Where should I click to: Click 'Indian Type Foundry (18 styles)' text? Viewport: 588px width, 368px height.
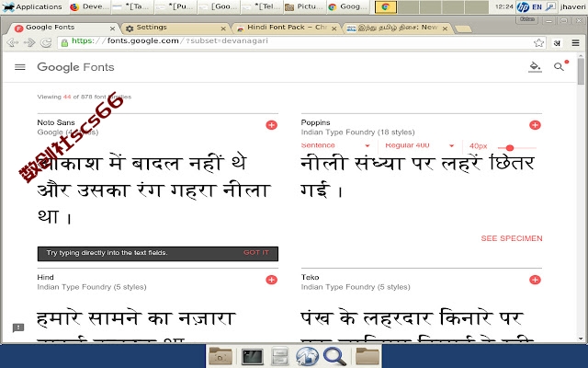(357, 132)
